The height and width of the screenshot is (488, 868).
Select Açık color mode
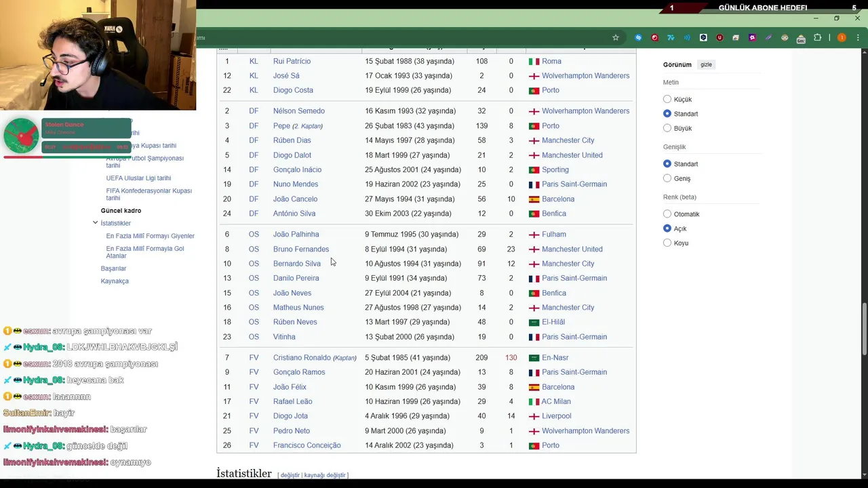667,228
